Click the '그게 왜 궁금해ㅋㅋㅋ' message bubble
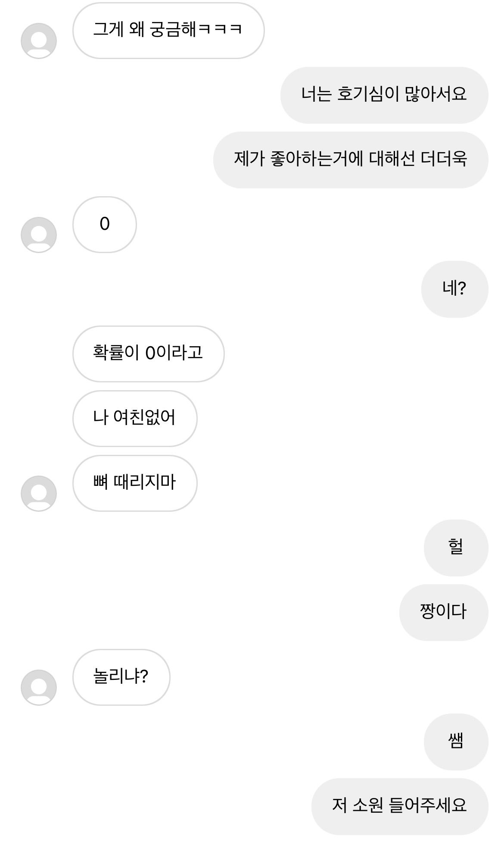 (x=168, y=30)
